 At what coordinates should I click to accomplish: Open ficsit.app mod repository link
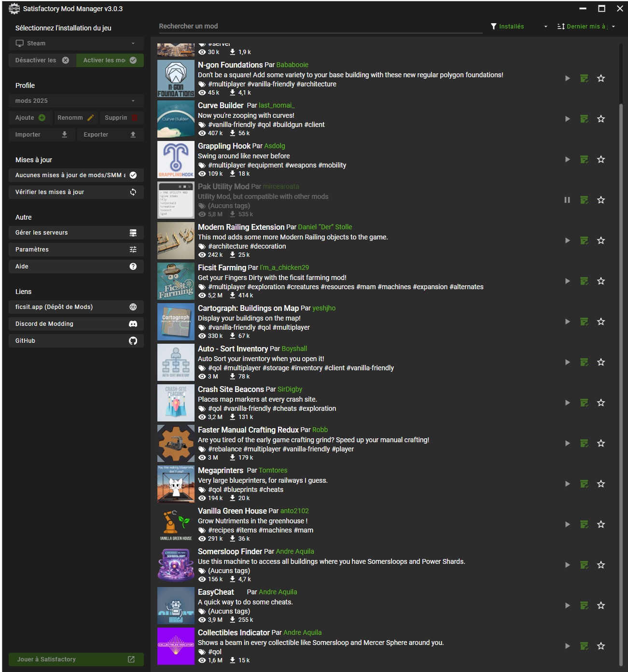[76, 307]
